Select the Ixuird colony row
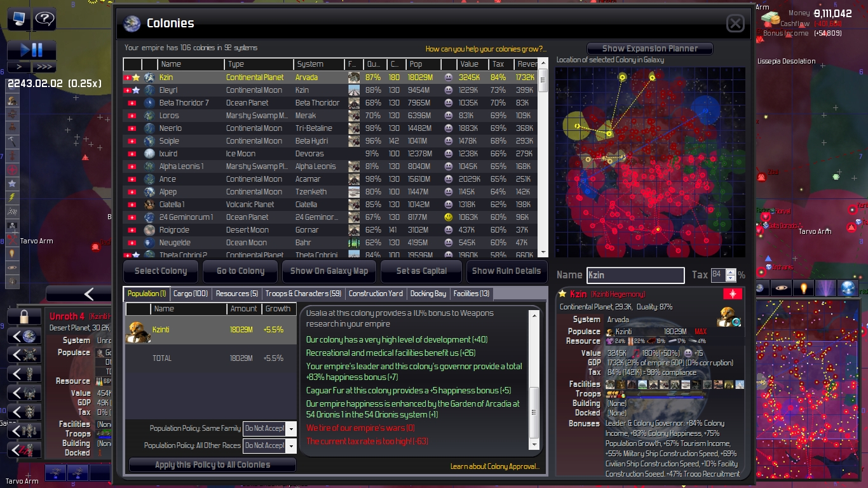This screenshot has width=868, height=488. (x=330, y=154)
